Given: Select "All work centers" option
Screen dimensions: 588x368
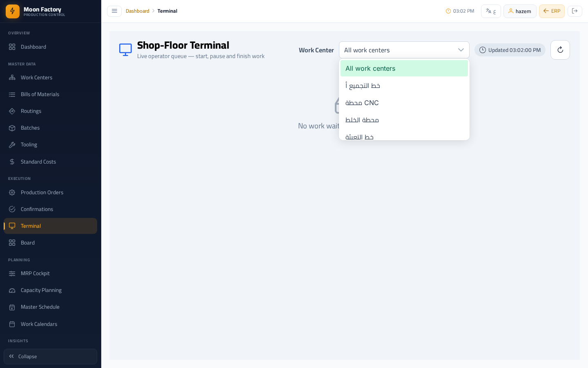Looking at the screenshot, I should point(404,68).
